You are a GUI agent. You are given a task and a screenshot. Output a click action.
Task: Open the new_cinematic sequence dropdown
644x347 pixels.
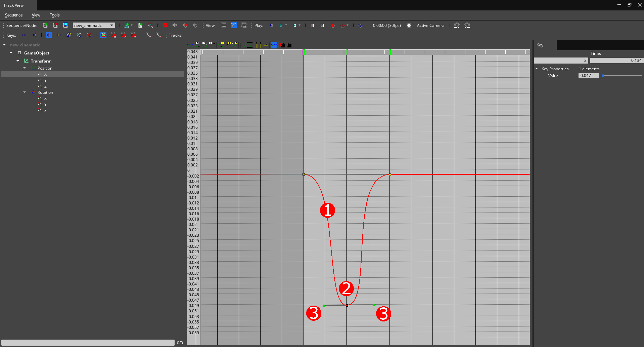tap(94, 25)
